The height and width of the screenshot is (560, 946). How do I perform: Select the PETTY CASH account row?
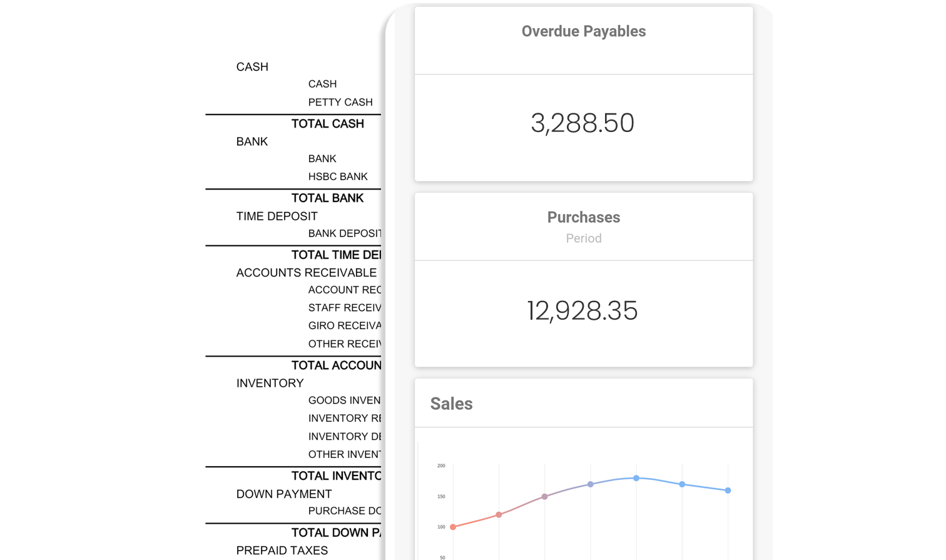[340, 102]
